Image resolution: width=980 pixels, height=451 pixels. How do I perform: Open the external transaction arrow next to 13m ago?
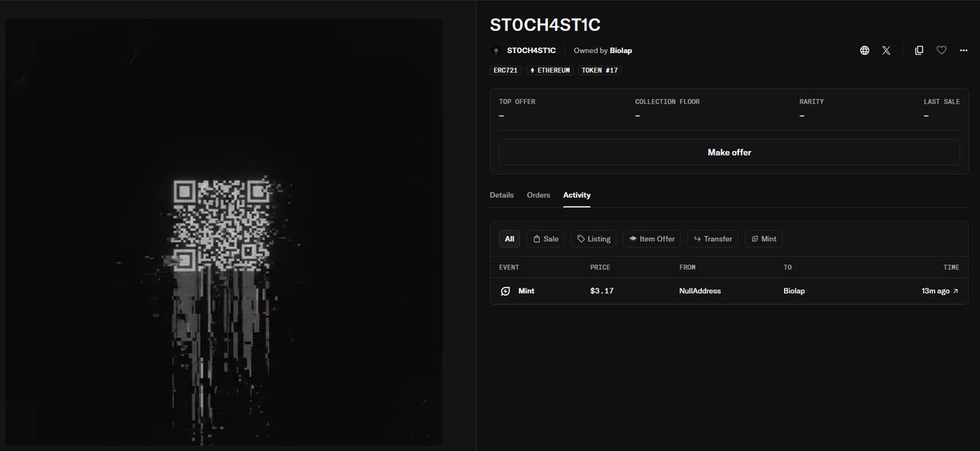click(955, 291)
